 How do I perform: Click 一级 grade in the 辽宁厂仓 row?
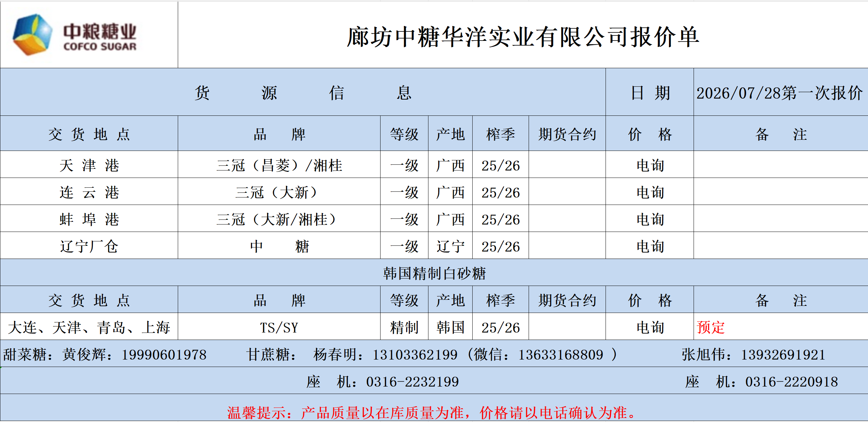[404, 246]
